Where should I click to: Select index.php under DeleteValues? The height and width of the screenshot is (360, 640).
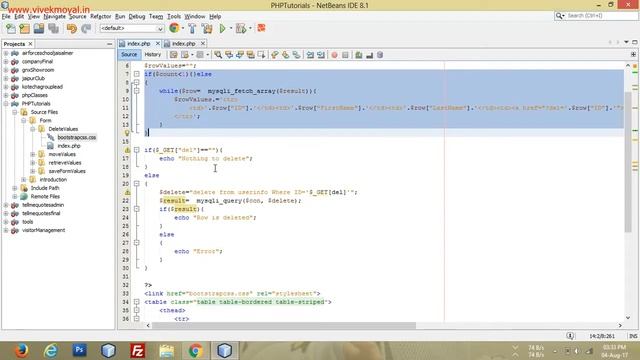(x=69, y=146)
